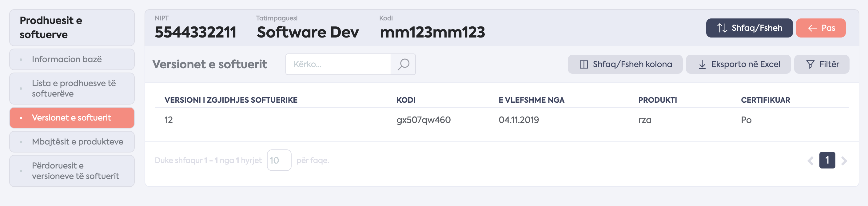Go to next page chevron

coord(844,160)
